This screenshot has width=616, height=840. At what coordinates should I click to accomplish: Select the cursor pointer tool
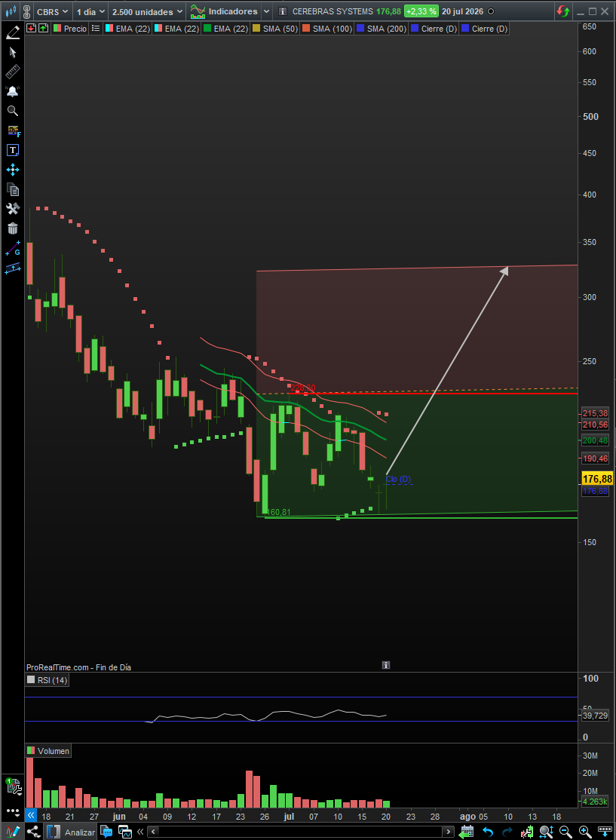tap(13, 52)
